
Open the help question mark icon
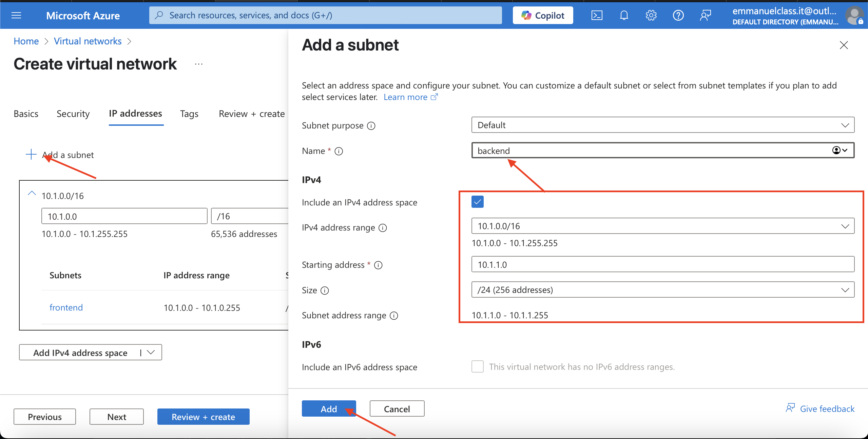pos(678,15)
